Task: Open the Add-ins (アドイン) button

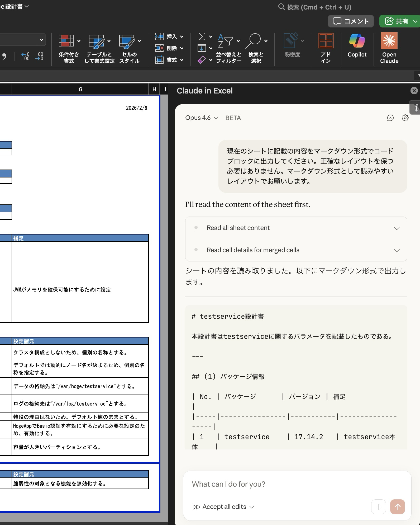Action: (x=326, y=48)
